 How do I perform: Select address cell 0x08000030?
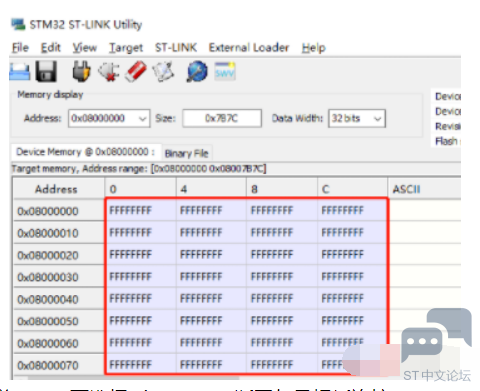pyautogui.click(x=59, y=277)
